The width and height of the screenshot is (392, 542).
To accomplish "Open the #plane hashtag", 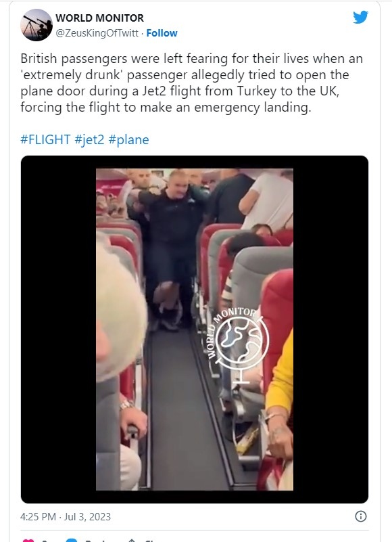I will (128, 139).
